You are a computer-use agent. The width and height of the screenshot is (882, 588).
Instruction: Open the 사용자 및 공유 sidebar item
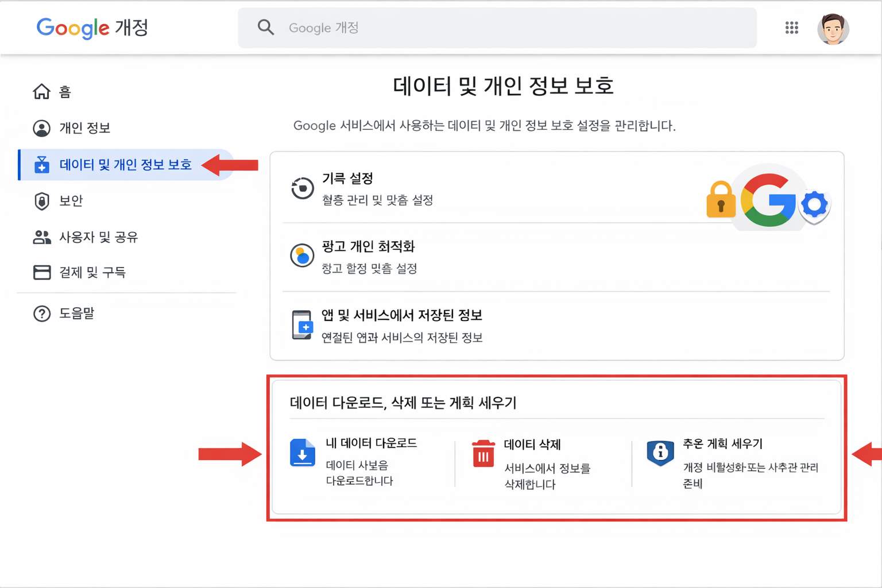(x=126, y=237)
